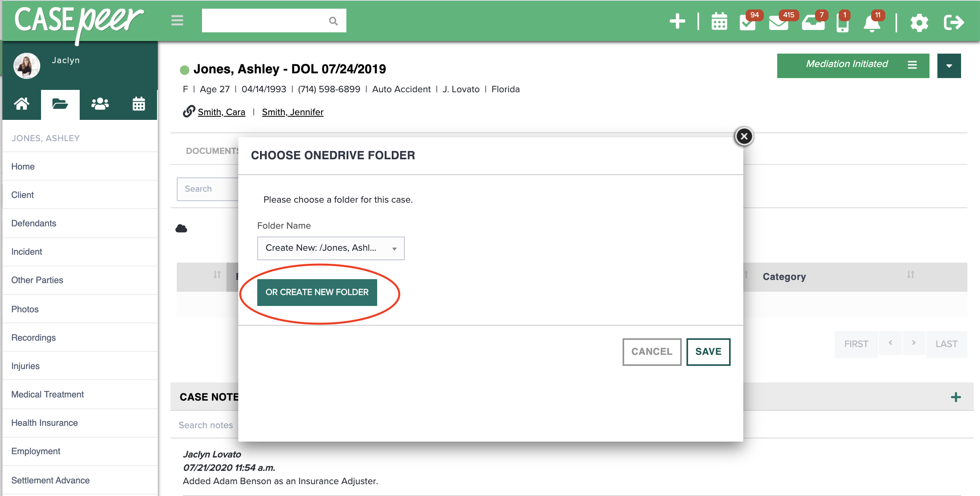The width and height of the screenshot is (980, 496).
Task: Open the Injuries section in the sidebar
Action: point(25,366)
